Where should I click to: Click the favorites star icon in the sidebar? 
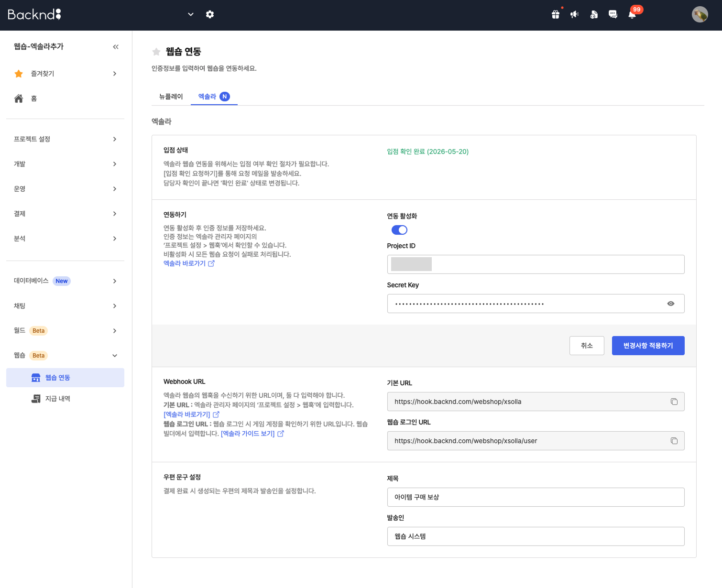19,74
